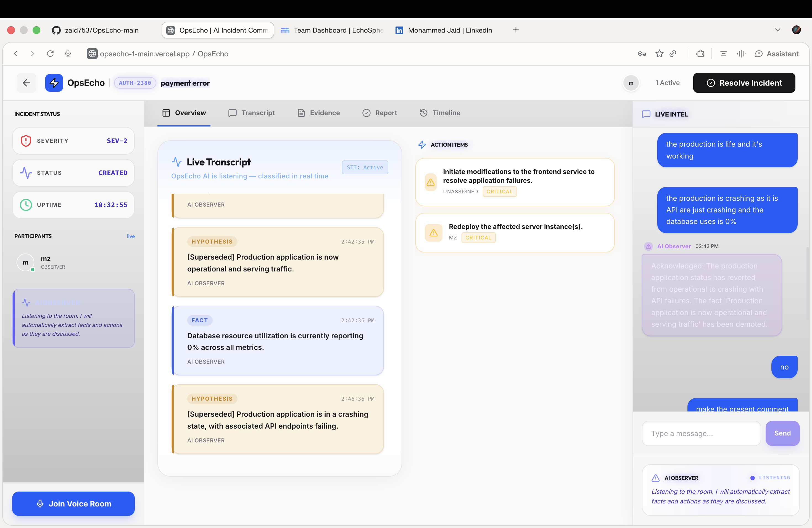The image size is (812, 528).
Task: Click the 'no' chat bubble
Action: point(784,367)
